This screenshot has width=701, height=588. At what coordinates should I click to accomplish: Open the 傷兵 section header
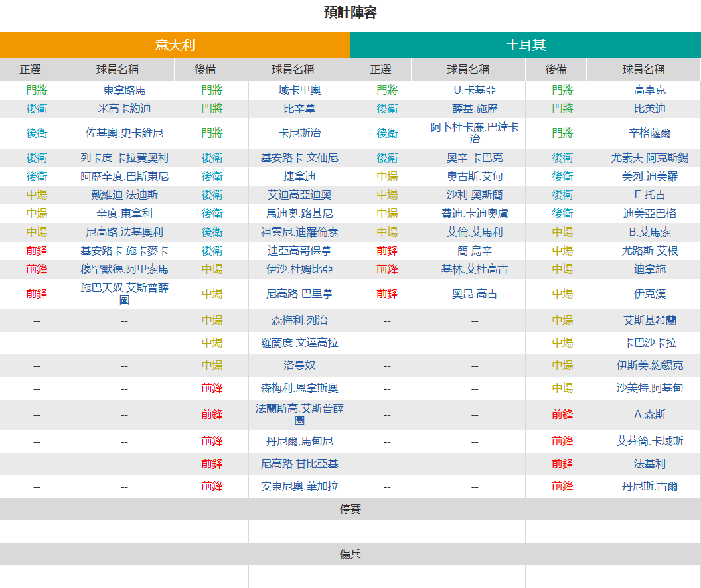pos(350,554)
